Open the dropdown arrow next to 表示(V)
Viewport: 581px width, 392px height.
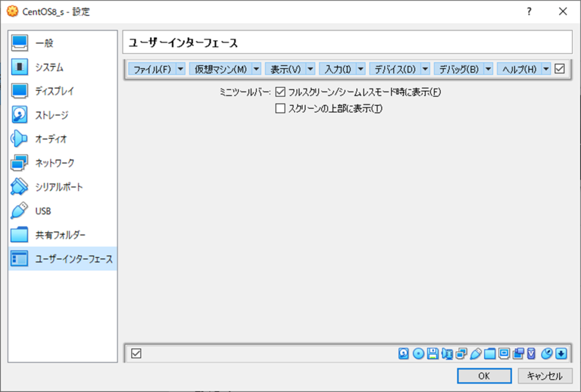tap(310, 69)
